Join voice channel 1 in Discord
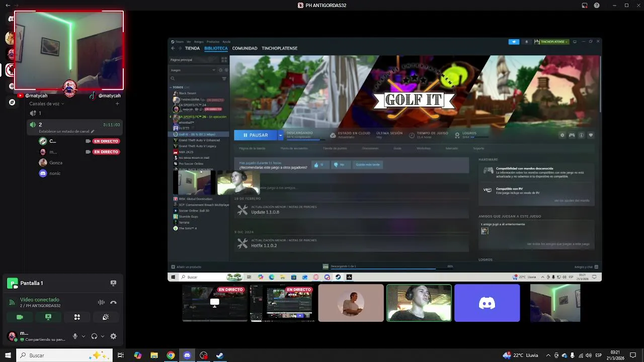644x362 pixels. 74,113
